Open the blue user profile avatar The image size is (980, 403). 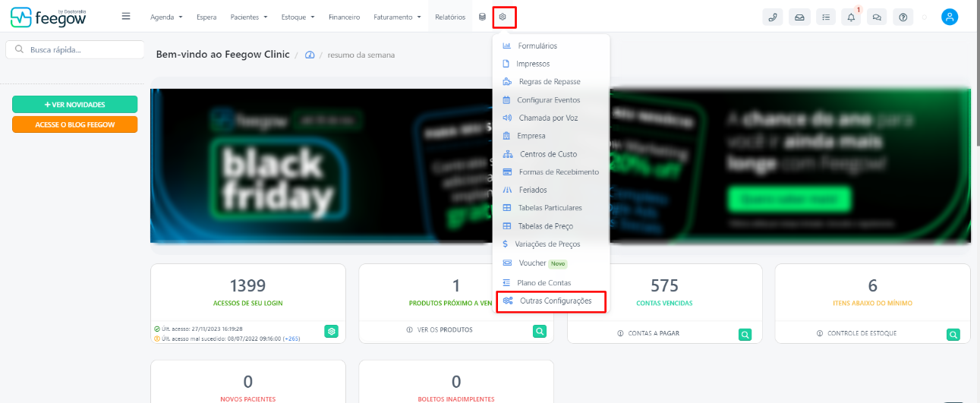(x=950, y=17)
